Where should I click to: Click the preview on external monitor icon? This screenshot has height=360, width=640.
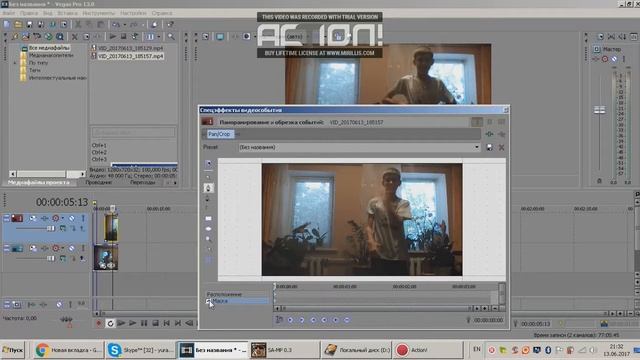coord(220,37)
